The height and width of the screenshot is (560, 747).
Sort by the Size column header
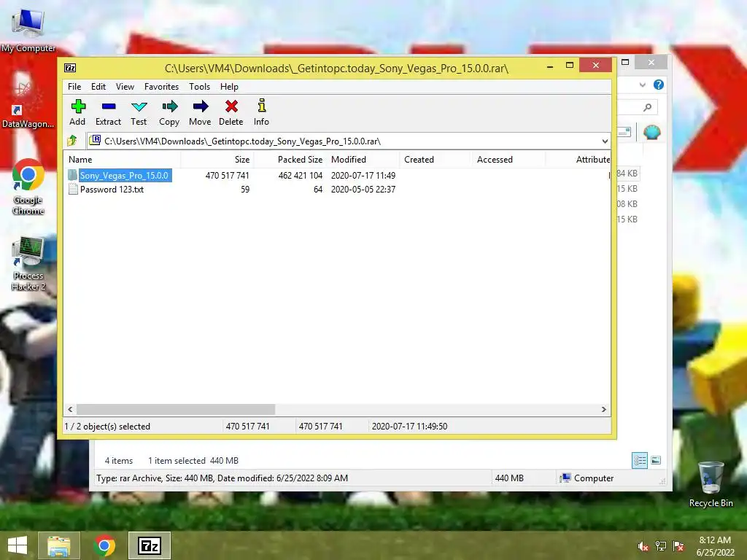coord(217,160)
